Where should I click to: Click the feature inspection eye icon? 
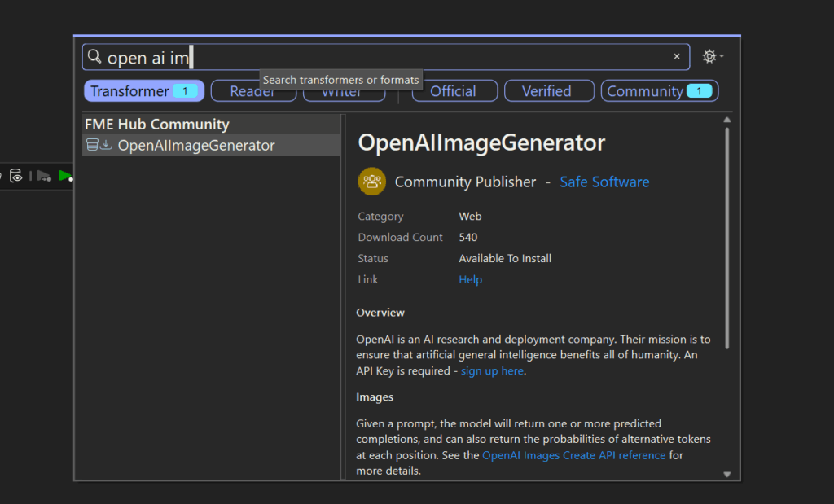tap(15, 176)
